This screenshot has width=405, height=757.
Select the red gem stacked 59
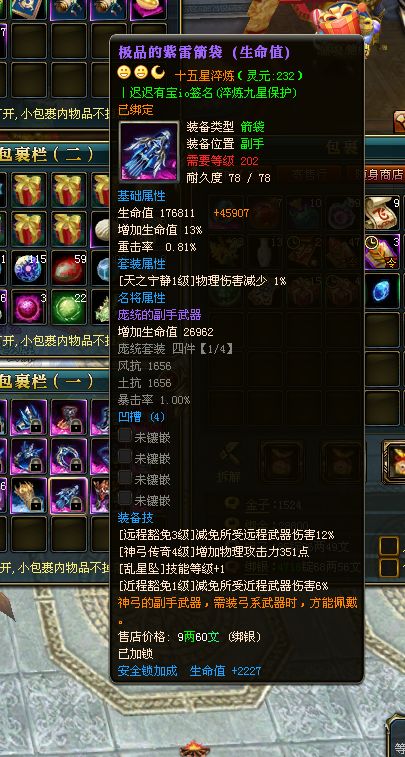(69, 267)
